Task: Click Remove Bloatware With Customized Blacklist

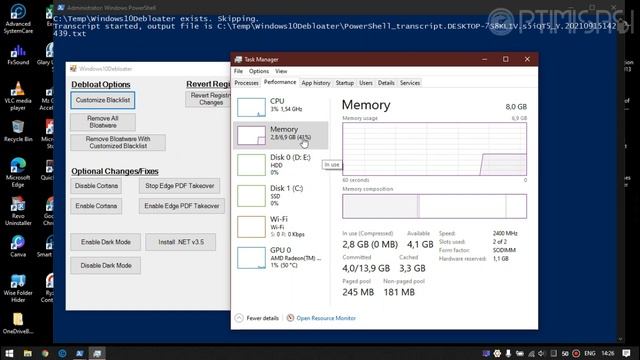Action: tap(118, 142)
